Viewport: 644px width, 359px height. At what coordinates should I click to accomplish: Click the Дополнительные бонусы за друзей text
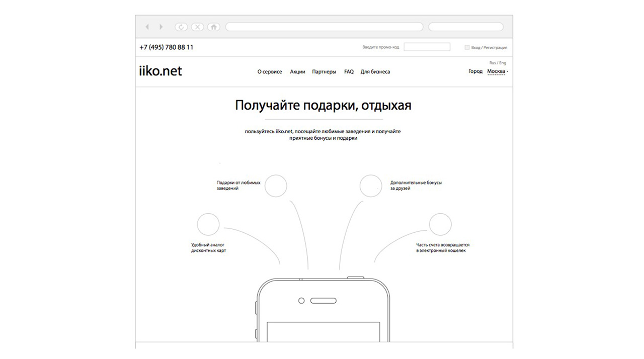pyautogui.click(x=416, y=186)
